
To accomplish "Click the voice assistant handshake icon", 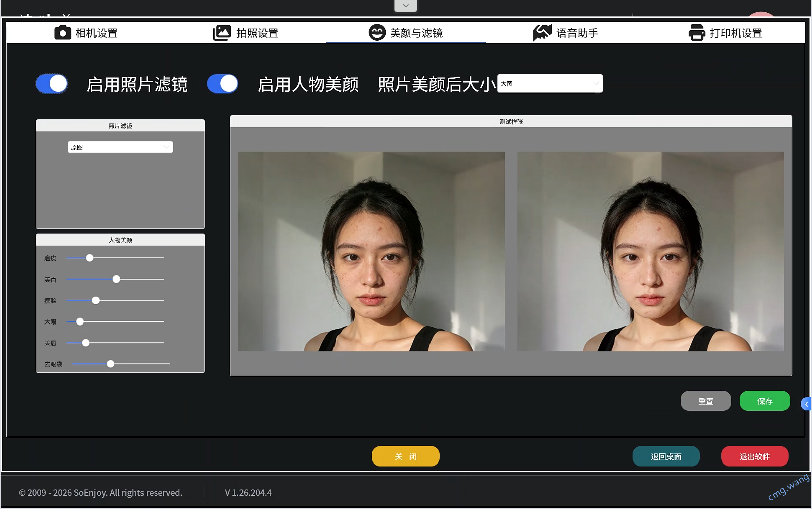I will click(x=542, y=33).
